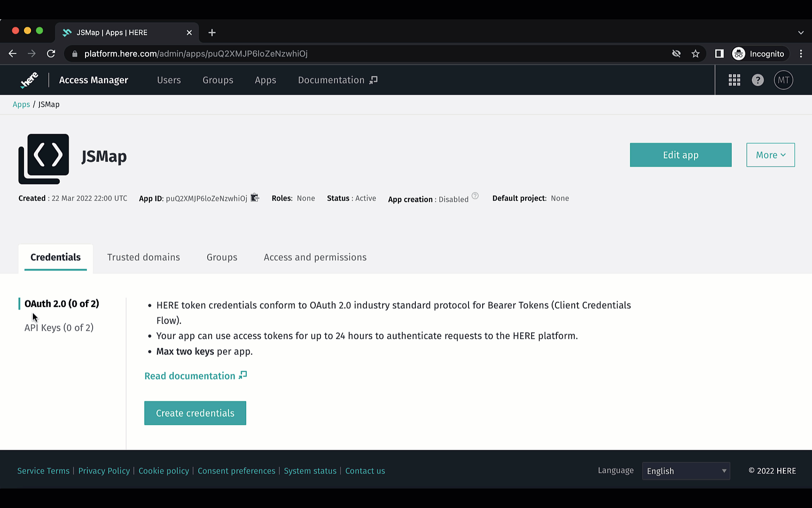The width and height of the screenshot is (812, 508).
Task: Select API Keys (0 of 2)
Action: [59, 328]
